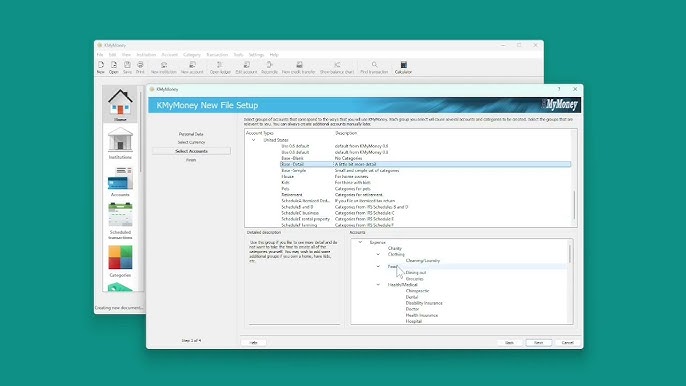Collapse the Clothing category node
Screen dimensions: 686x386
pyautogui.click(x=378, y=254)
